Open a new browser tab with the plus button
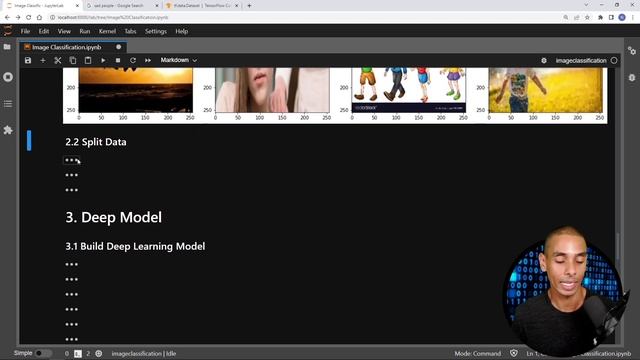 (x=249, y=6)
